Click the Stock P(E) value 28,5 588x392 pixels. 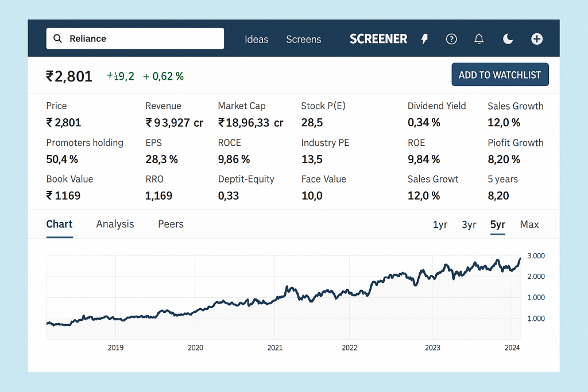point(312,123)
